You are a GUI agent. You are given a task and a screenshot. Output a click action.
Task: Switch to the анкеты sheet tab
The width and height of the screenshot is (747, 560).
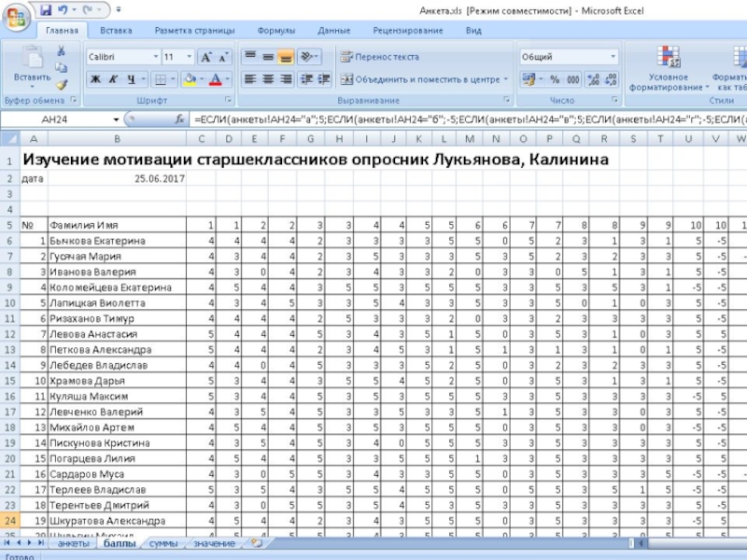pyautogui.click(x=74, y=542)
